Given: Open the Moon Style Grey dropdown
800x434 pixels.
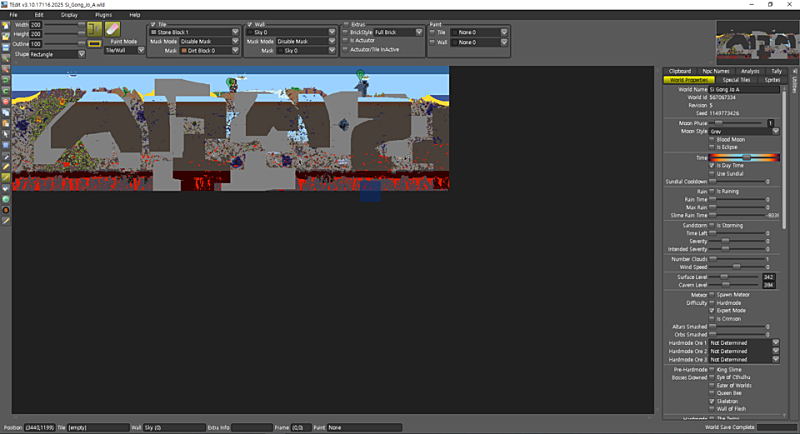Looking at the screenshot, I should pyautogui.click(x=744, y=132).
